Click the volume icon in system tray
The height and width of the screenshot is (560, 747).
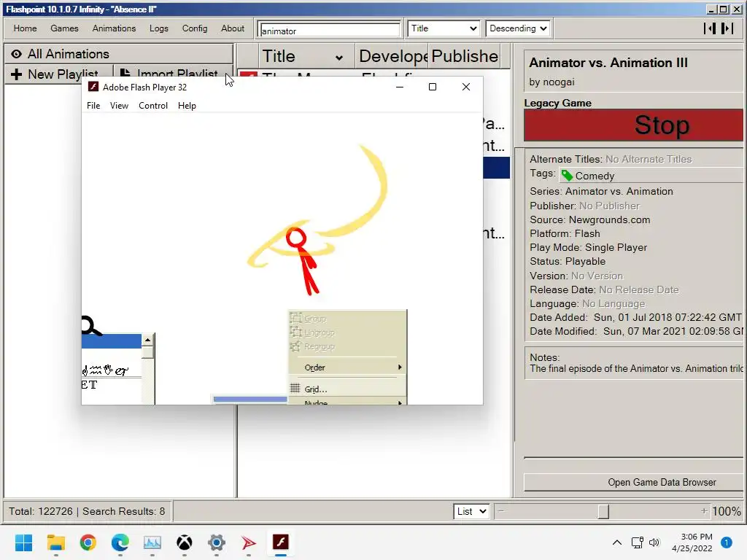tap(654, 542)
